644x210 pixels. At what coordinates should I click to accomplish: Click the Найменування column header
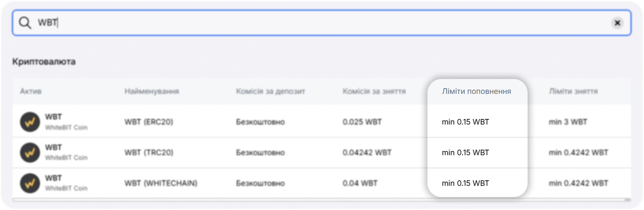click(151, 92)
